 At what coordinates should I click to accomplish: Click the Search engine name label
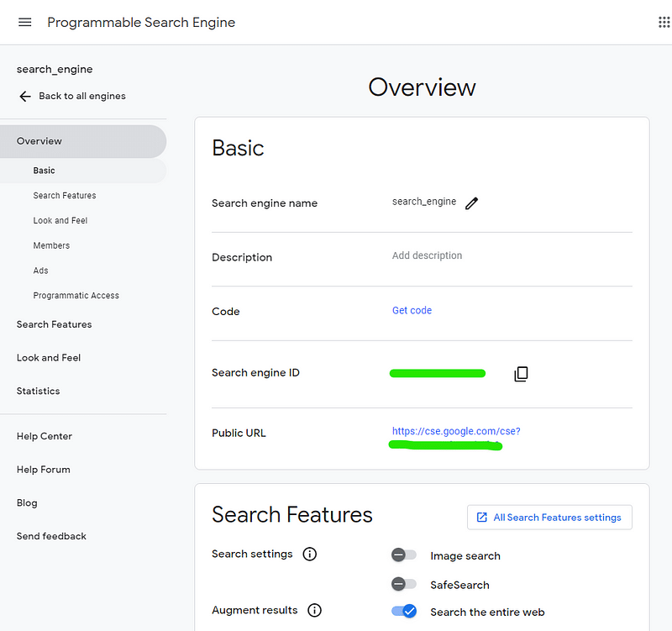tap(265, 203)
